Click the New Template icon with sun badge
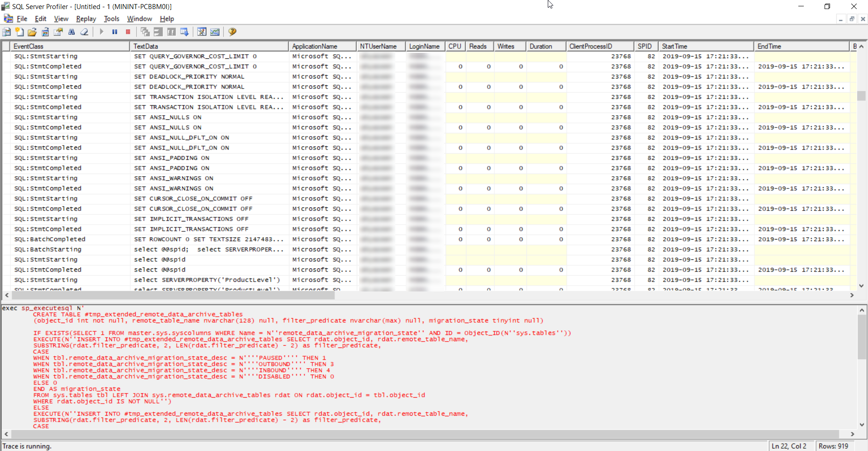Image resolution: width=868 pixels, height=451 pixels. (x=19, y=32)
